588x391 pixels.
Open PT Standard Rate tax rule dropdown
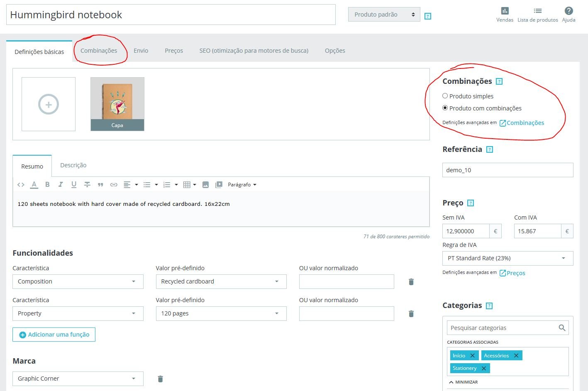(x=508, y=258)
